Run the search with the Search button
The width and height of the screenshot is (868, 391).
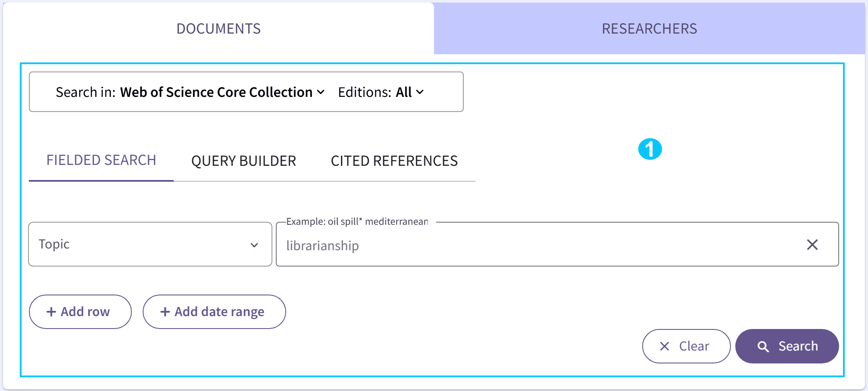[x=787, y=346]
